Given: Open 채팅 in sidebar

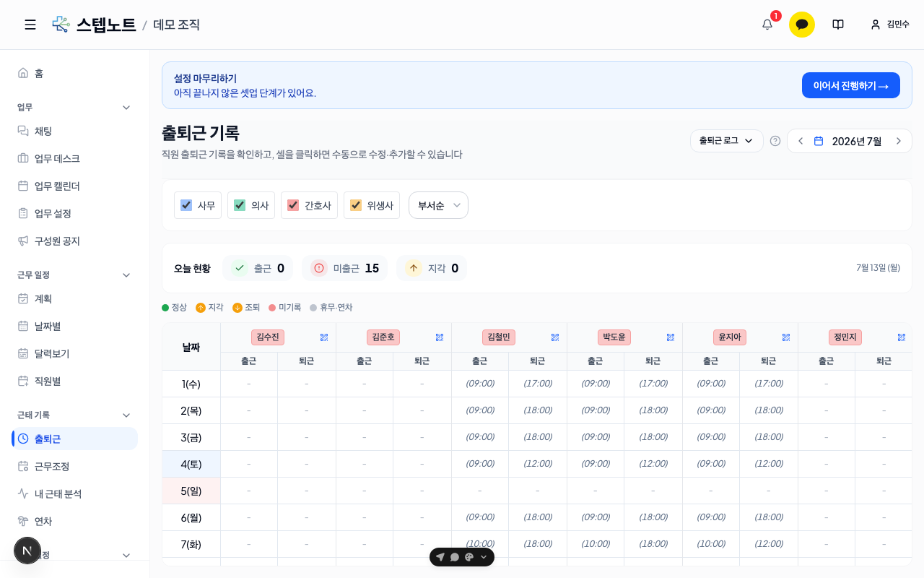Looking at the screenshot, I should tap(74, 131).
